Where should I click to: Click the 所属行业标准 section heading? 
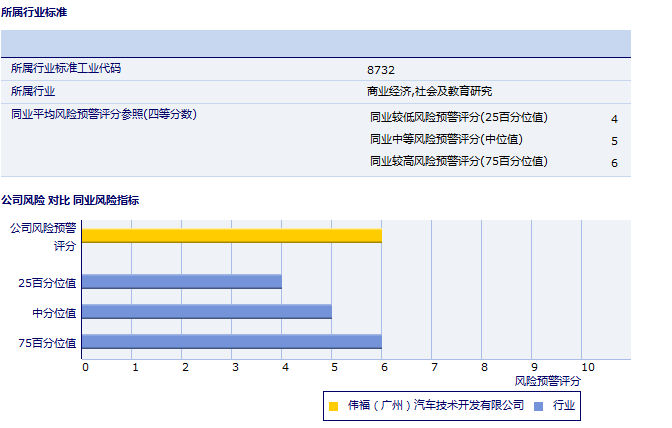(x=35, y=12)
